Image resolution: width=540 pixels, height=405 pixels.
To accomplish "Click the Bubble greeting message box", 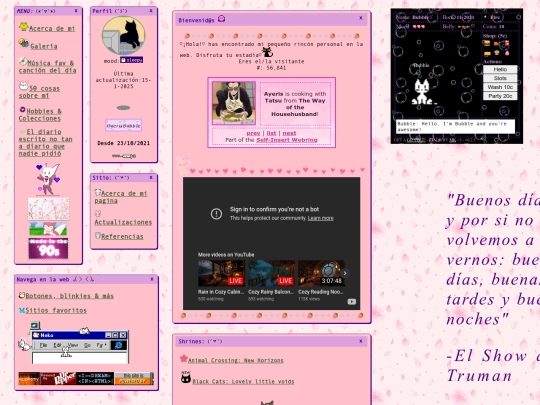I will tap(455, 126).
